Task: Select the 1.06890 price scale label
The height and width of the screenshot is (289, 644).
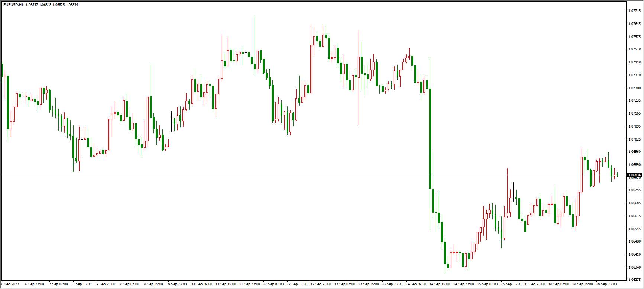Action: pos(634,165)
